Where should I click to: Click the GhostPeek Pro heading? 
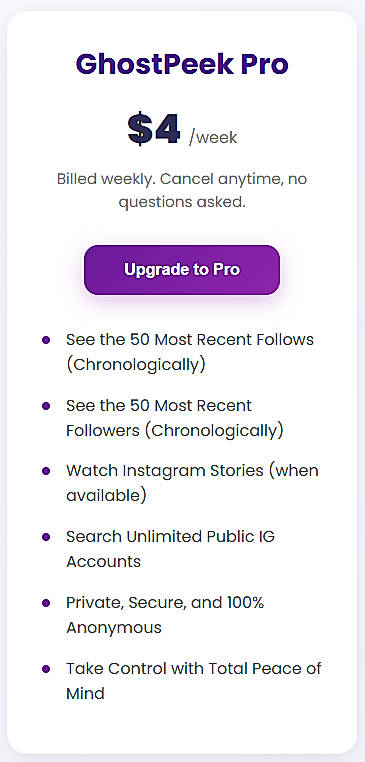[x=182, y=65]
